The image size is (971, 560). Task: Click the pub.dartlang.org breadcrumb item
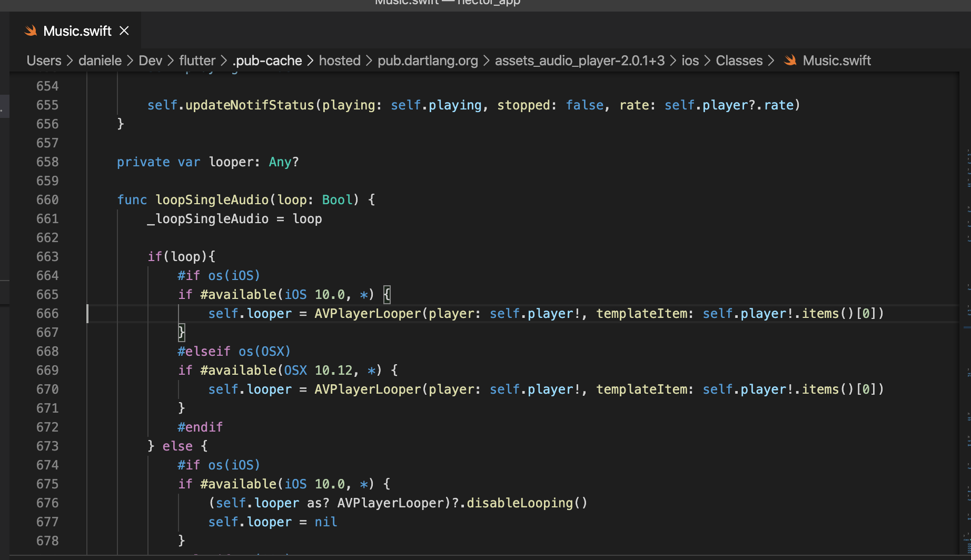click(x=427, y=60)
